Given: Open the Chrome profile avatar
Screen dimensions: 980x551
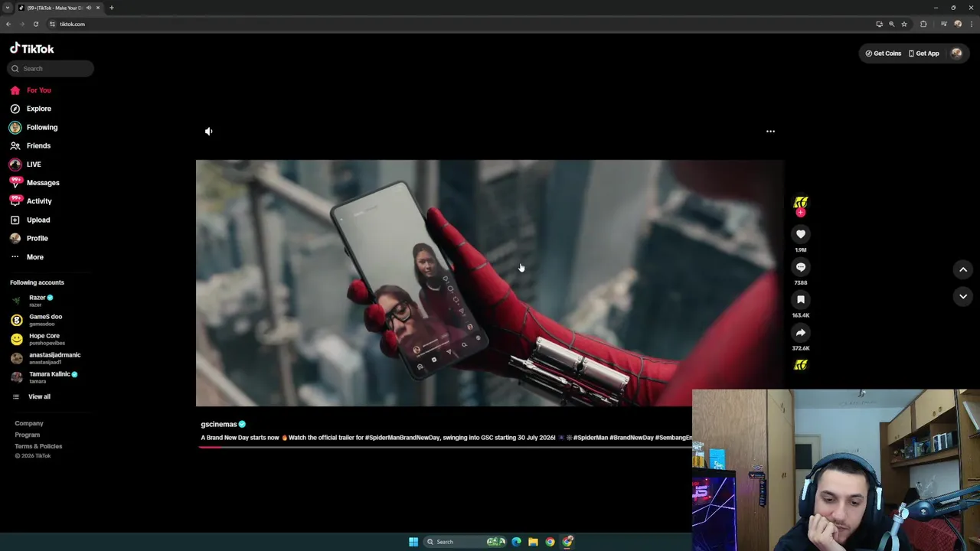Looking at the screenshot, I should coord(958,24).
